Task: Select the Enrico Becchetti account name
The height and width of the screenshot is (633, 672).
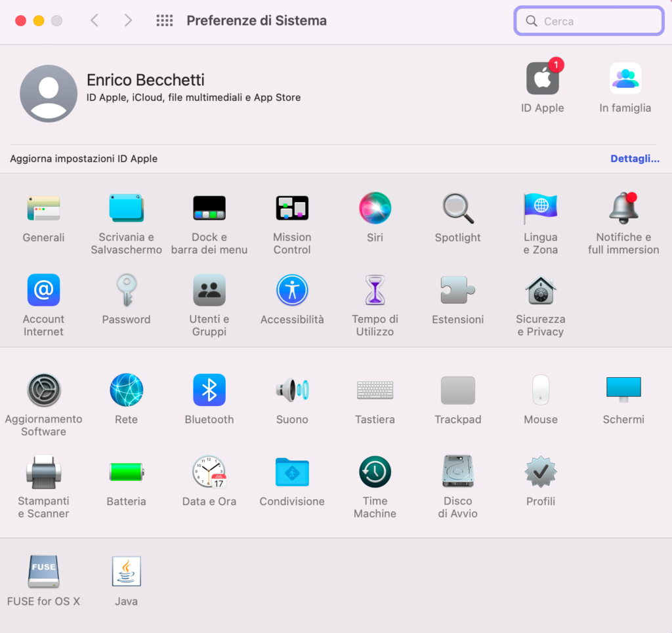Action: tap(146, 80)
